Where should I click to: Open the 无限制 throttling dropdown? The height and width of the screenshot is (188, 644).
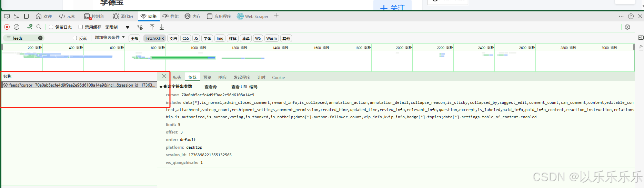coord(117,27)
